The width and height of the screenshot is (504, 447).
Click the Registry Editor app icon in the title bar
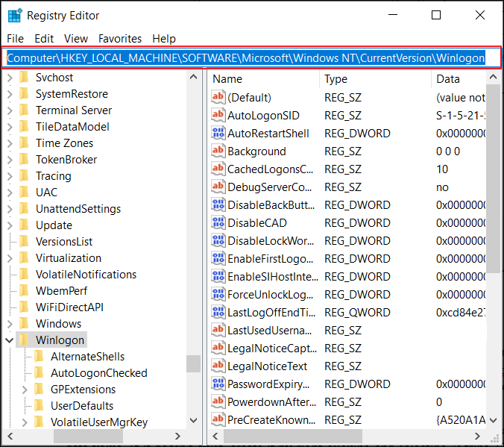pos(15,15)
